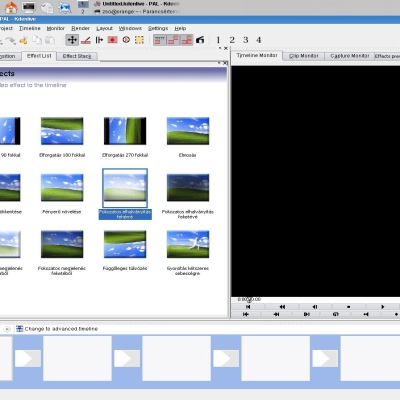Switch to layout number 1
Viewport: 400px width, 400px height.
218,40
